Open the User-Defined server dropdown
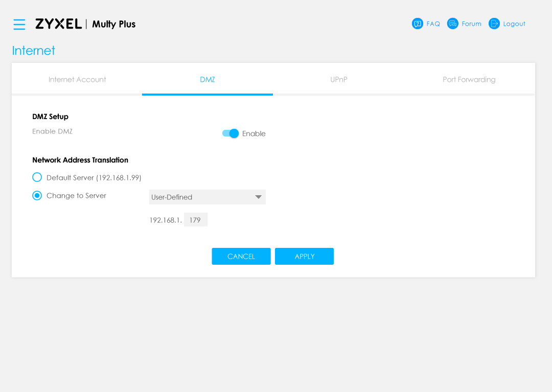Screen dimensions: 552x392 point(202,197)
